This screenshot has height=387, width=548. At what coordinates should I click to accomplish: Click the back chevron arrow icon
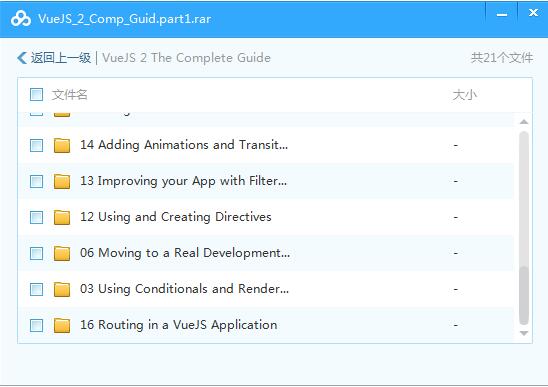tap(22, 58)
